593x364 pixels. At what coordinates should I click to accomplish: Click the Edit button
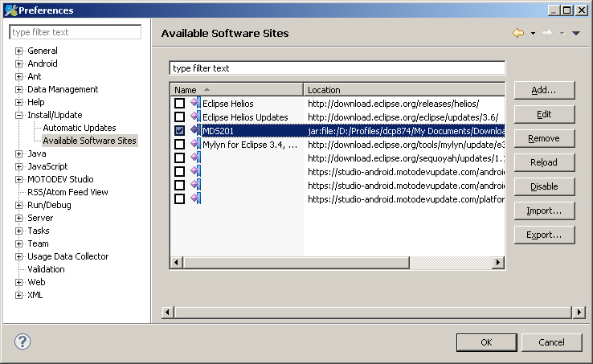click(x=544, y=114)
